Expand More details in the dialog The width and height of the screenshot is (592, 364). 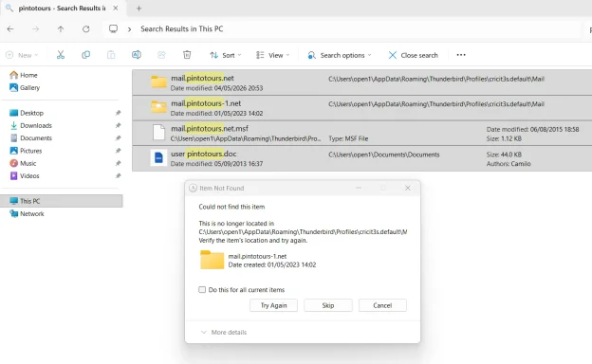224,333
